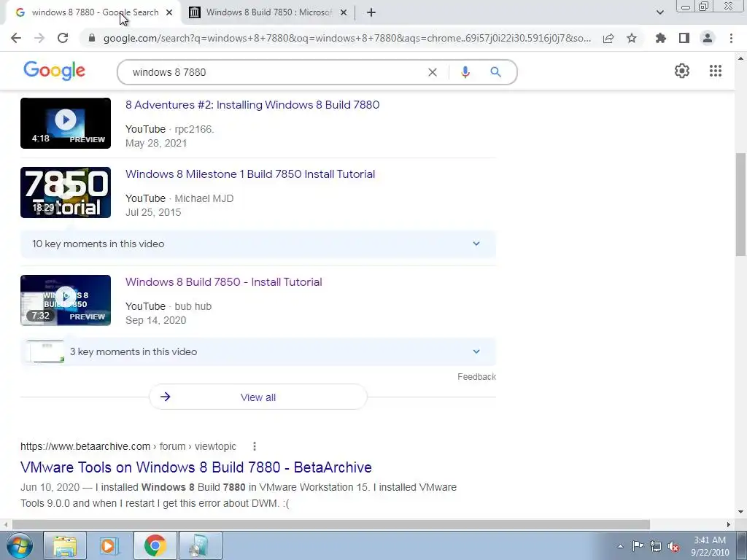Toggle the Chrome side panel
This screenshot has height=560, width=747.
coord(684,38)
